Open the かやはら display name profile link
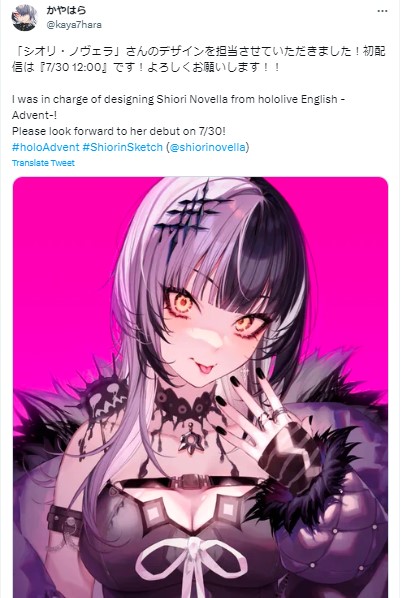This screenshot has height=598, width=413. [66, 10]
